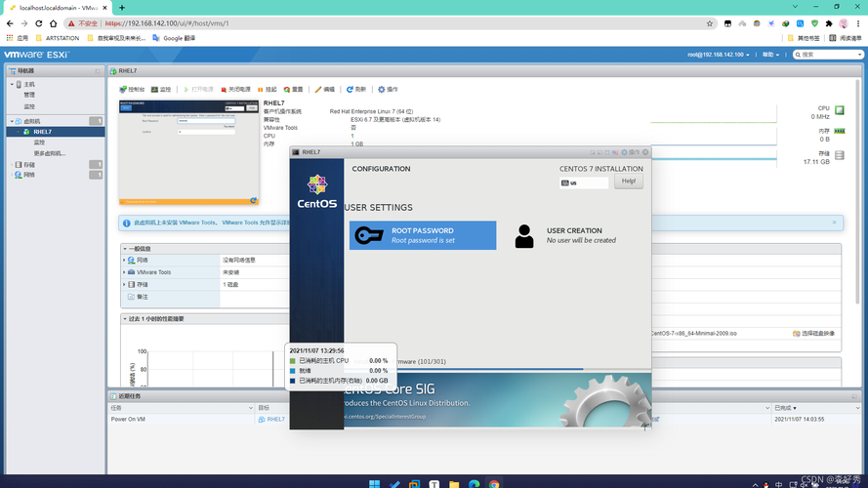This screenshot has width=868, height=488.
Task: Open the edit (编辑) VM settings icon
Action: [x=324, y=89]
